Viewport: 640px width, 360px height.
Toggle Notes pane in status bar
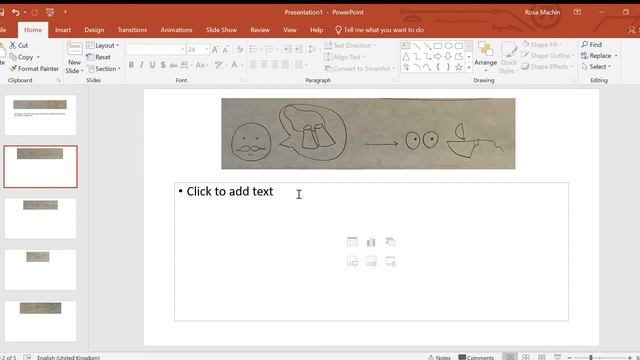click(439, 357)
